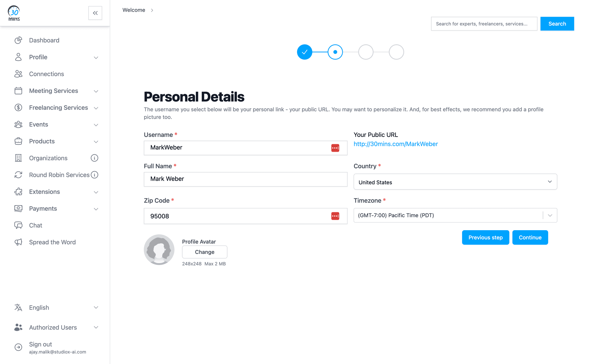Open the Organizations info icon
This screenshot has width=591, height=364.
(94, 158)
